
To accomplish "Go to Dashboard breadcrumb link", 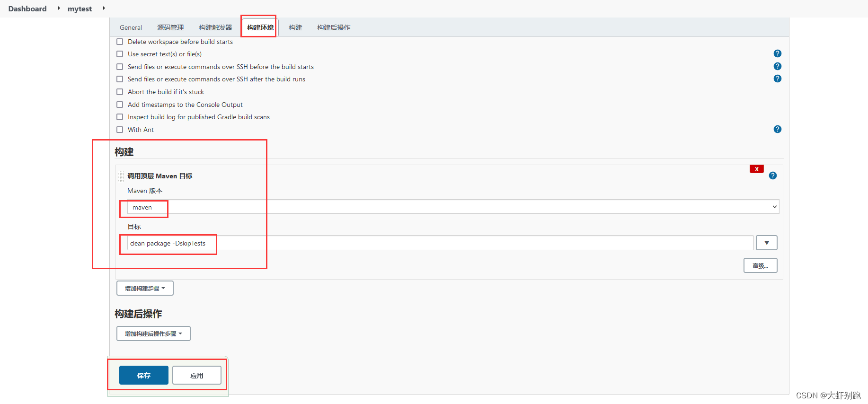I will coord(27,9).
